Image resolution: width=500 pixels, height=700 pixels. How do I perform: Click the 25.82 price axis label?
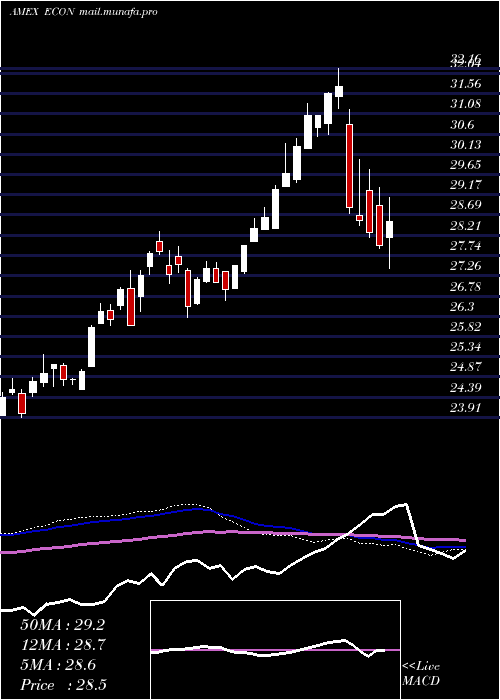466,326
